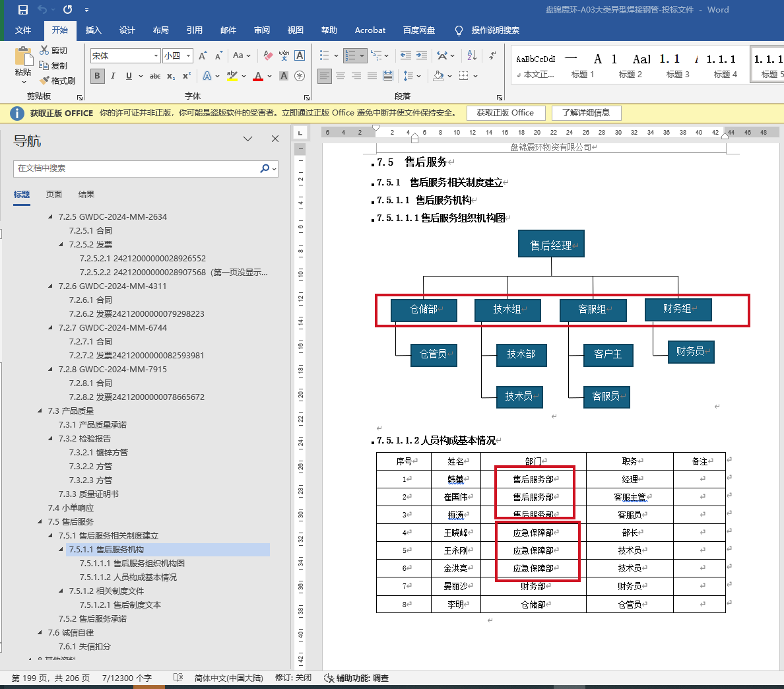The width and height of the screenshot is (784, 689).
Task: Apply character shading icon
Action: tap(284, 76)
